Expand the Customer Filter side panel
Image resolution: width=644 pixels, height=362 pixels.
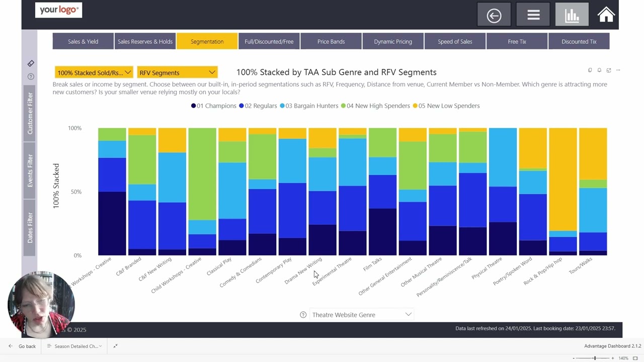(x=30, y=113)
